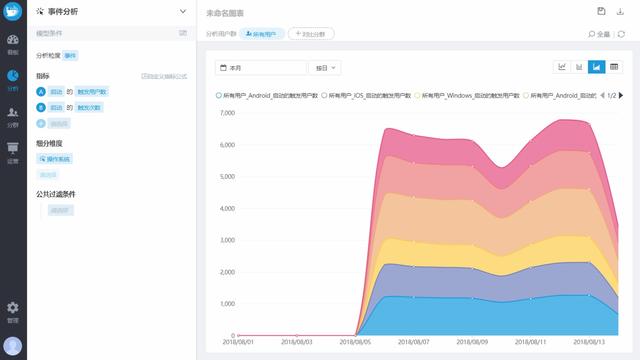This screenshot has height=360, width=640.
Task: Open the user grouping (分群) sidebar icon
Action: (13, 112)
